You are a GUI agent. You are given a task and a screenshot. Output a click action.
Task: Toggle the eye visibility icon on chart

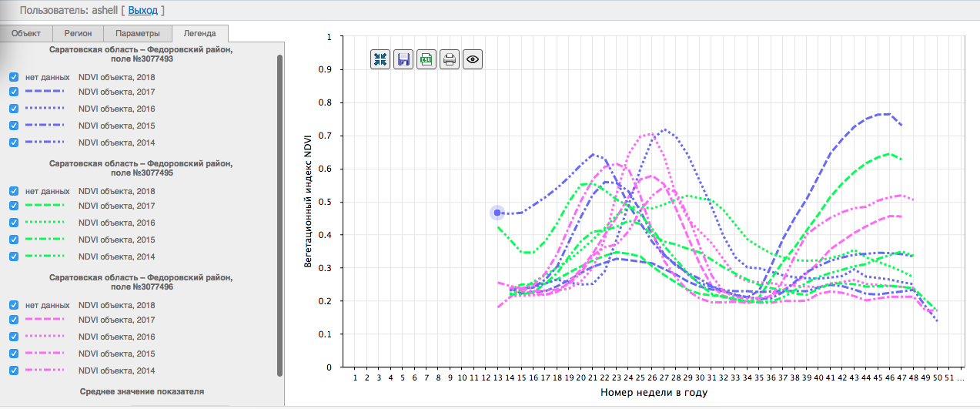click(x=473, y=59)
